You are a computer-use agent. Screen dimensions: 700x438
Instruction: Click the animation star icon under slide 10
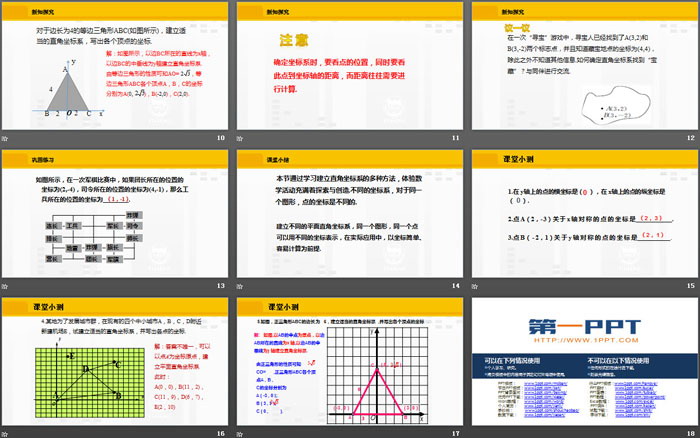[x=4, y=138]
